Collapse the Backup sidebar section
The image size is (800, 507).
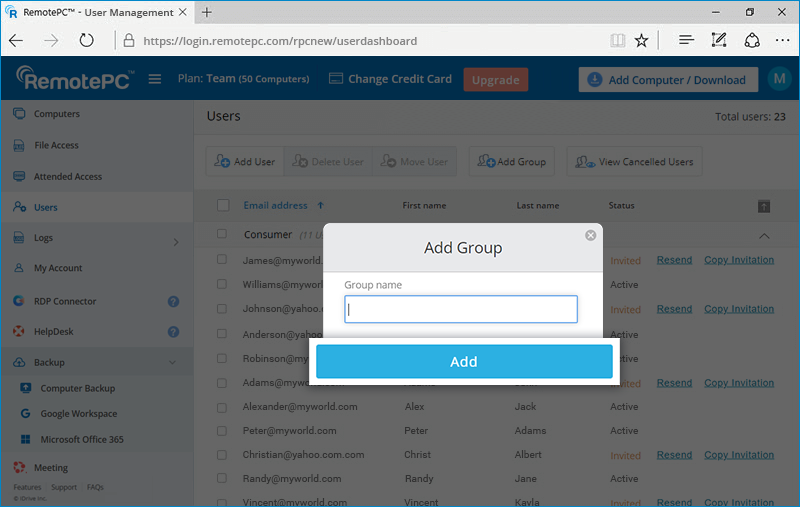(173, 363)
